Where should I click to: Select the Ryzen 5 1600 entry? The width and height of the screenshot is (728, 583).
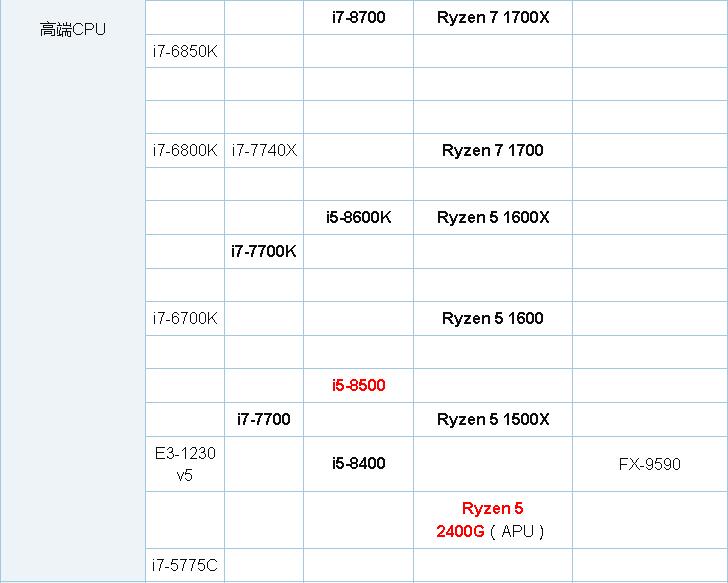[x=492, y=318]
